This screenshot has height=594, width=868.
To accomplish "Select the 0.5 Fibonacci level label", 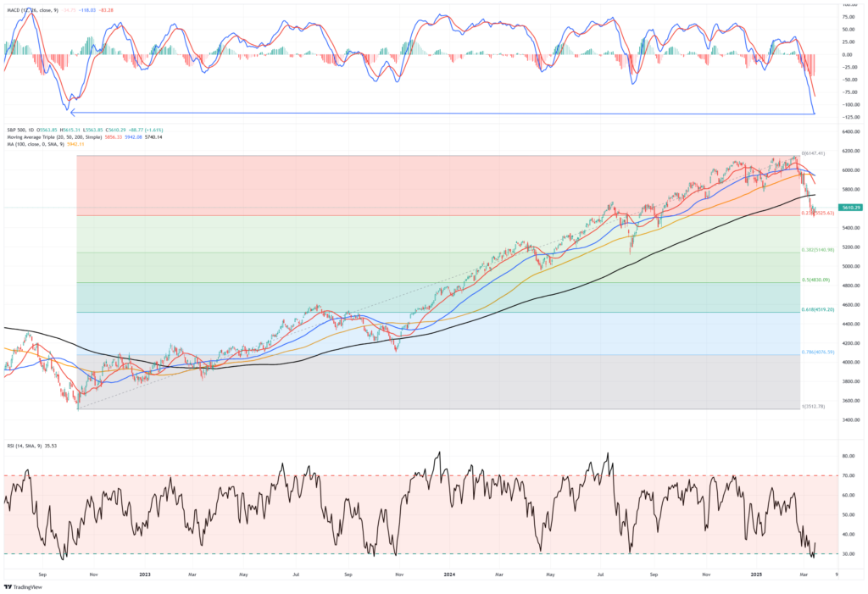I will (817, 280).
